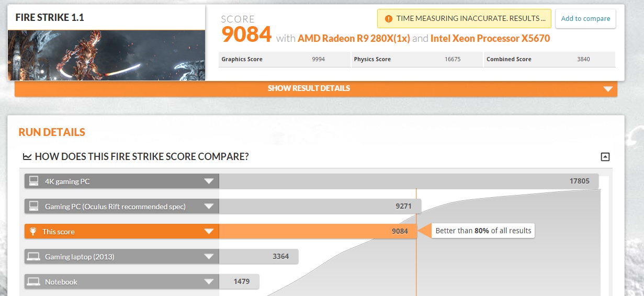The image size is (644, 296).
Task: Click the Graphics Score value 9994
Action: [x=318, y=59]
